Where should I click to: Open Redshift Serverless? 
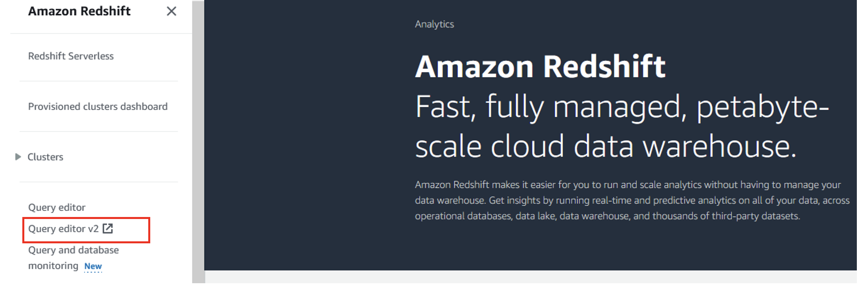tap(71, 56)
